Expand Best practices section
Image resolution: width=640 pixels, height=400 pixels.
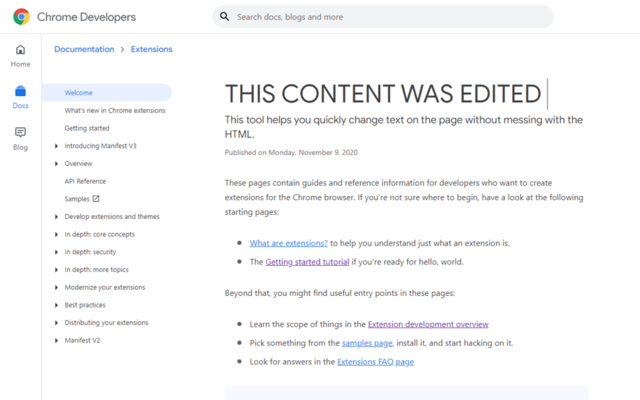56,305
